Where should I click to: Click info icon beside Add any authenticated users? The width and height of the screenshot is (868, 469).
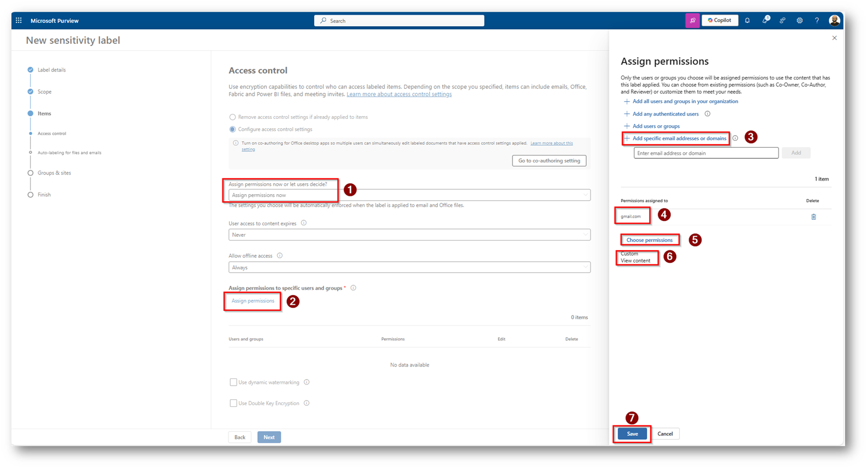pyautogui.click(x=708, y=114)
